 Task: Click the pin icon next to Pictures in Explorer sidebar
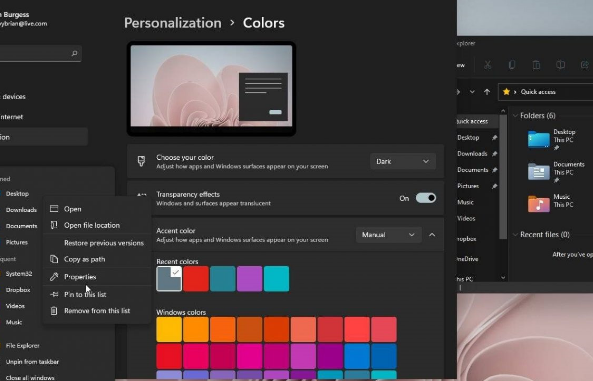(494, 186)
